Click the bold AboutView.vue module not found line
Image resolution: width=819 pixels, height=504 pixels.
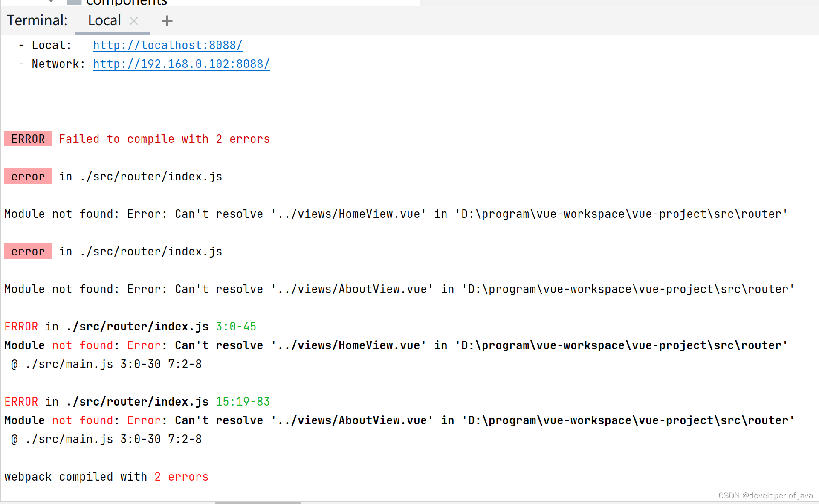[x=399, y=420]
